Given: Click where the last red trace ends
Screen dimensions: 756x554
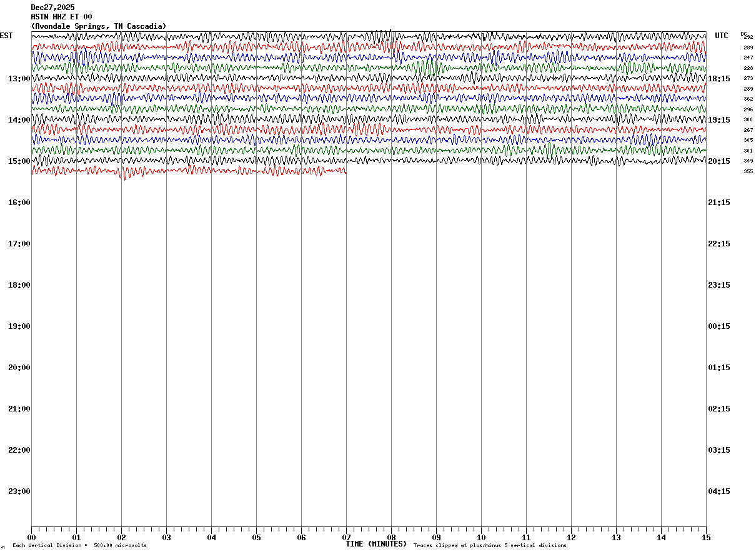Looking at the screenshot, I should 346,171.
